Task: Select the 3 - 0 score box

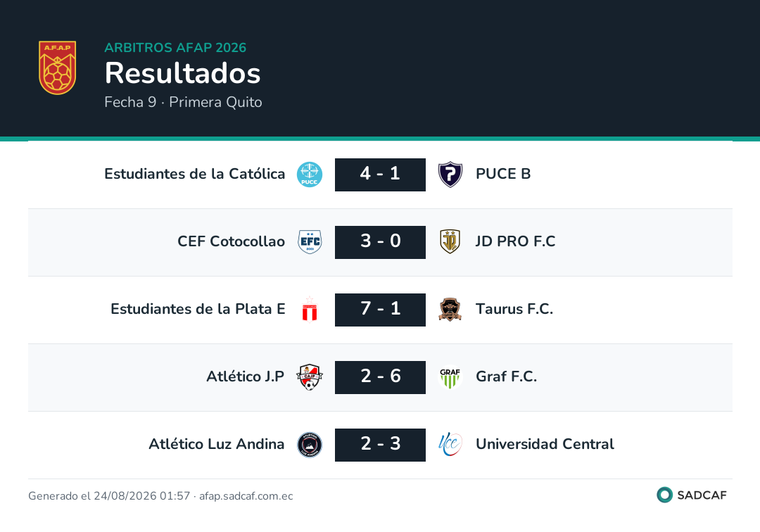Action: point(381,242)
